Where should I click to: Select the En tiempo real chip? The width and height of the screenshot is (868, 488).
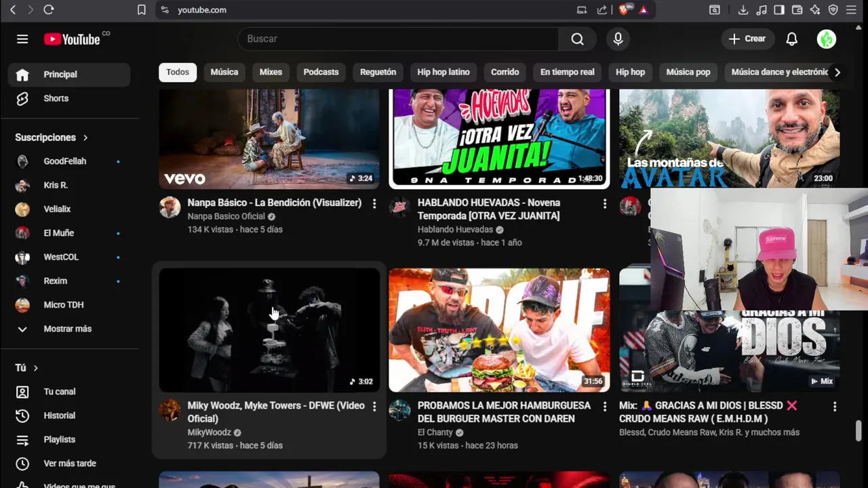tap(568, 72)
